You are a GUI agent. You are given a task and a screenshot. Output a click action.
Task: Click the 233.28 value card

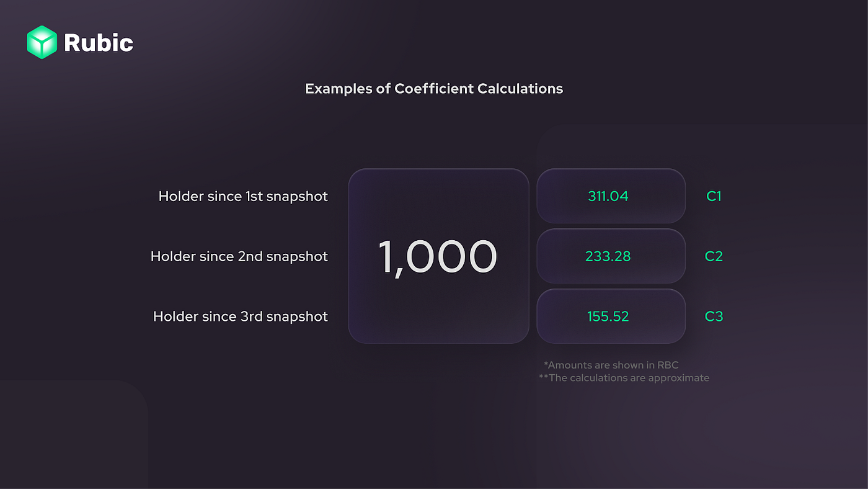pyautogui.click(x=611, y=256)
